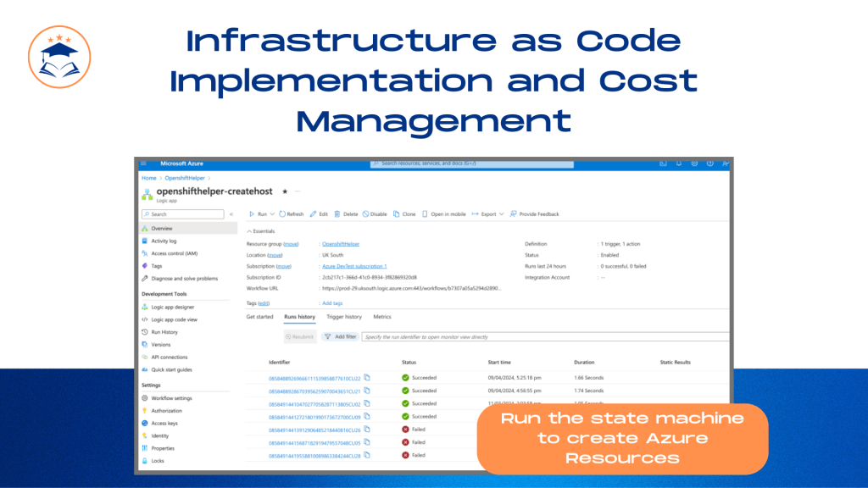Click the Disable toolbar button
Screen dimensions: 868x488
[x=375, y=214]
